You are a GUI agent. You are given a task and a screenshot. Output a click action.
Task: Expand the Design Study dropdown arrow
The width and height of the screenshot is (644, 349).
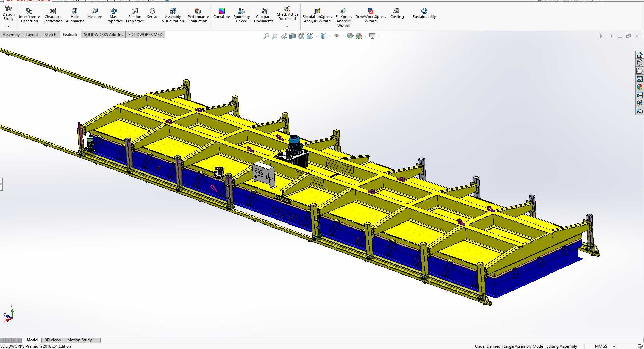coord(8,26)
